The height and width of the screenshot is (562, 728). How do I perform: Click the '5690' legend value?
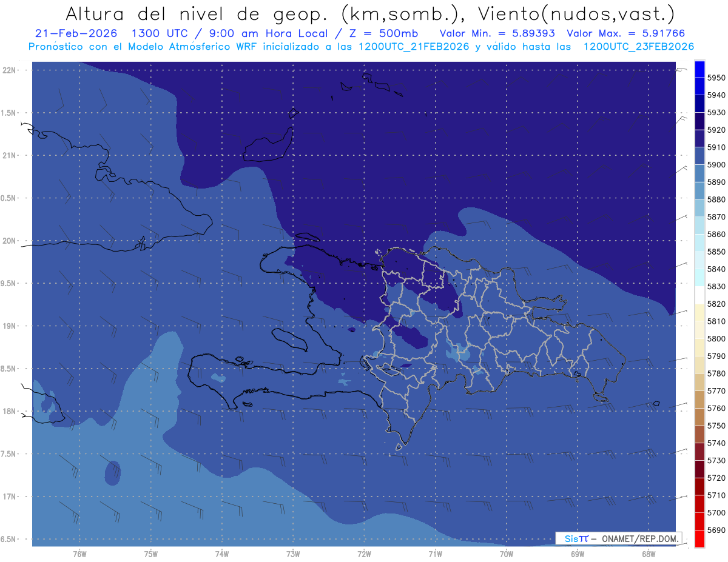click(716, 530)
